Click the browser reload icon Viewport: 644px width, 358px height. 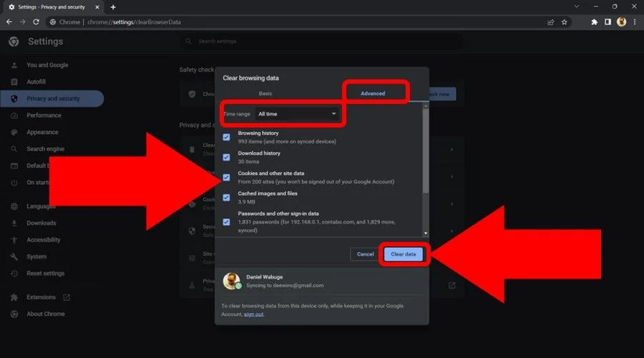pyautogui.click(x=35, y=21)
